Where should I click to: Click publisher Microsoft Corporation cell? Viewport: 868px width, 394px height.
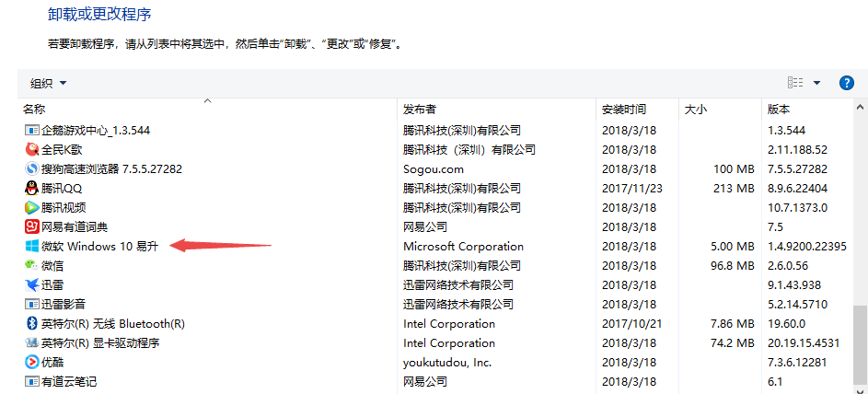pos(463,247)
